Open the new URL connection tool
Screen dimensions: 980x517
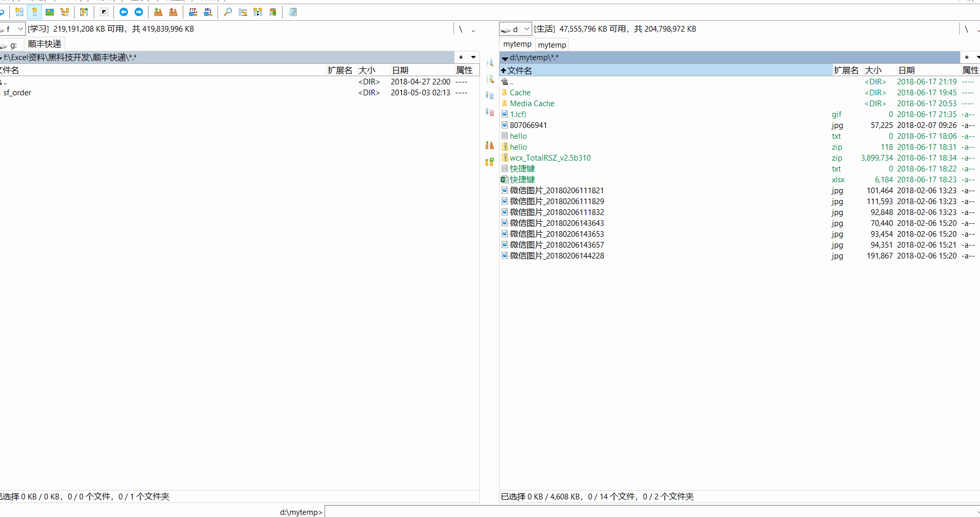click(x=208, y=12)
